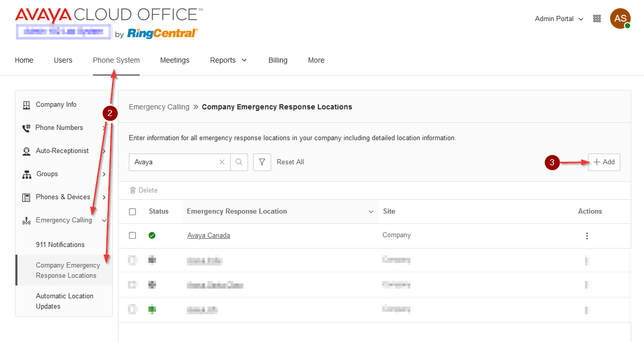Open Automatic Location Updates in sidebar

click(x=64, y=301)
